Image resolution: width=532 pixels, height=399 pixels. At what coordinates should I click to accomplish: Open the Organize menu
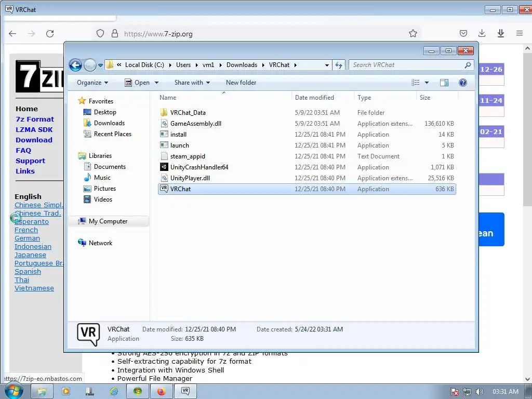[92, 83]
